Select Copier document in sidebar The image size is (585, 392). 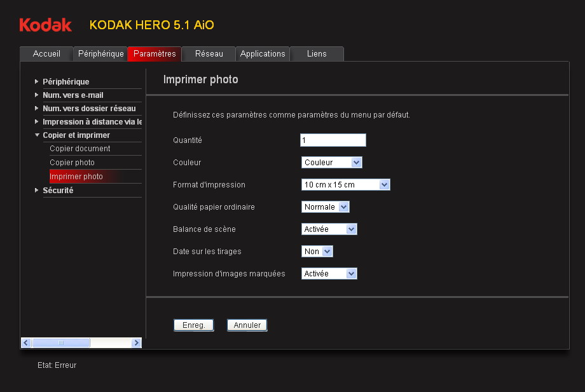(80, 149)
